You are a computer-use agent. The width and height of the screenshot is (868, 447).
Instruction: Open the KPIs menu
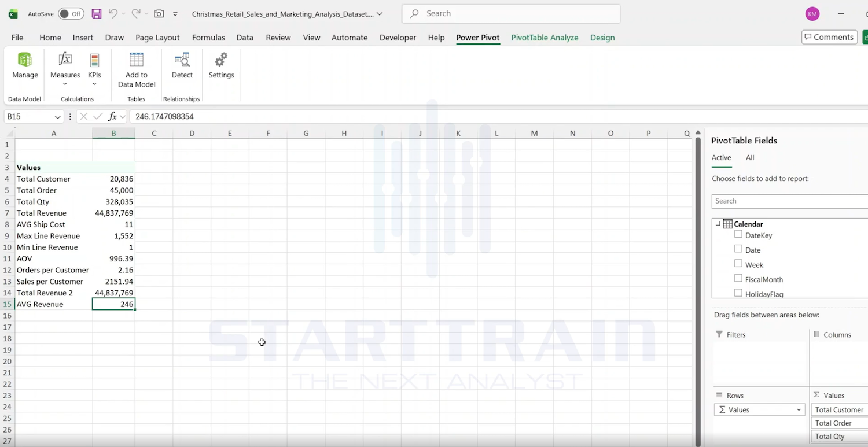point(94,69)
